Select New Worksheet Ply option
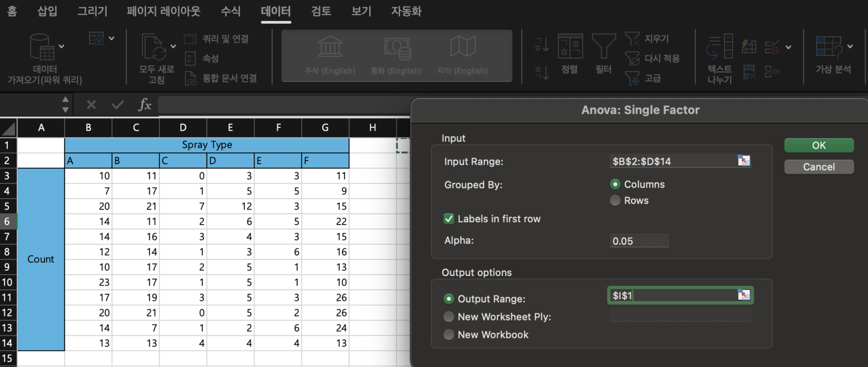The width and height of the screenshot is (868, 367). [x=449, y=316]
